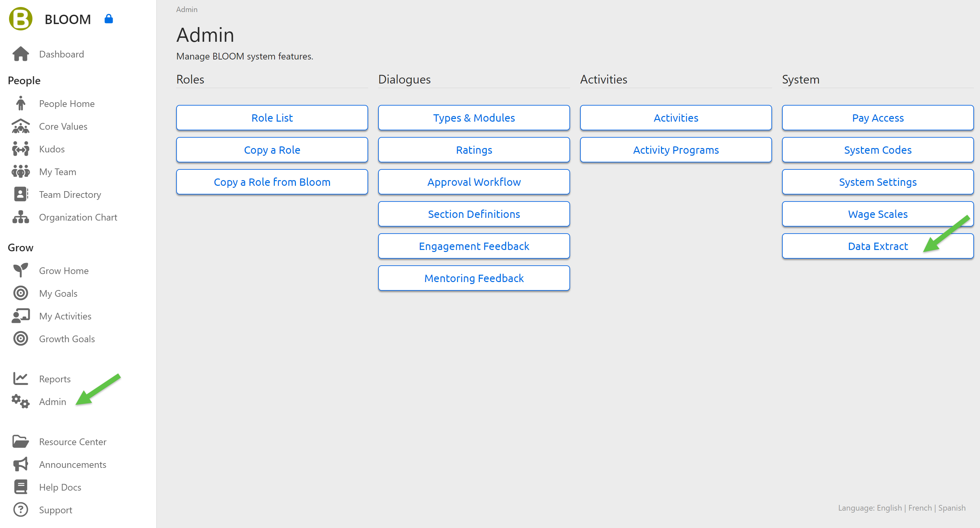Click the Admin gears icon
Image resolution: width=980 pixels, height=528 pixels.
click(20, 401)
